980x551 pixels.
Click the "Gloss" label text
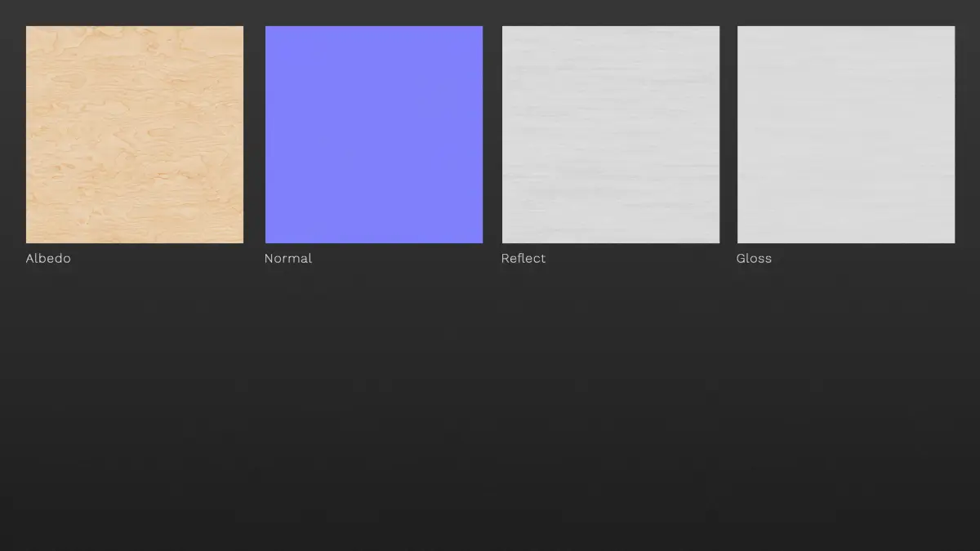click(x=754, y=258)
